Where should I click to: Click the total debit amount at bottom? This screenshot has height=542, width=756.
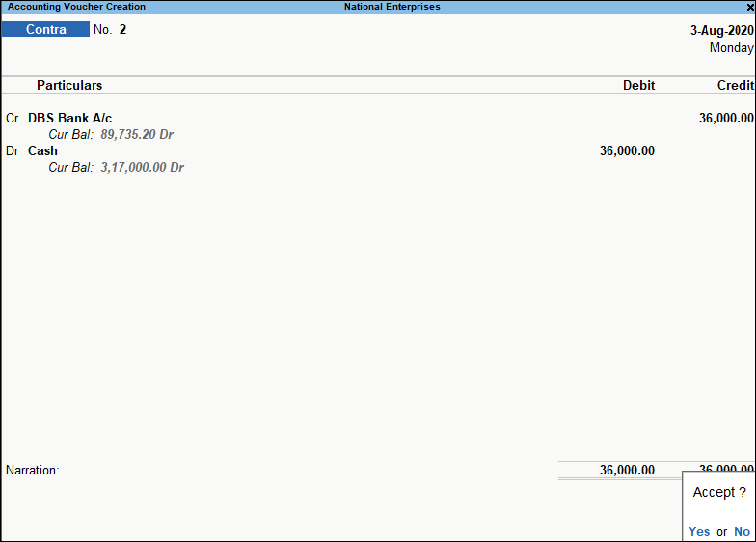point(627,470)
